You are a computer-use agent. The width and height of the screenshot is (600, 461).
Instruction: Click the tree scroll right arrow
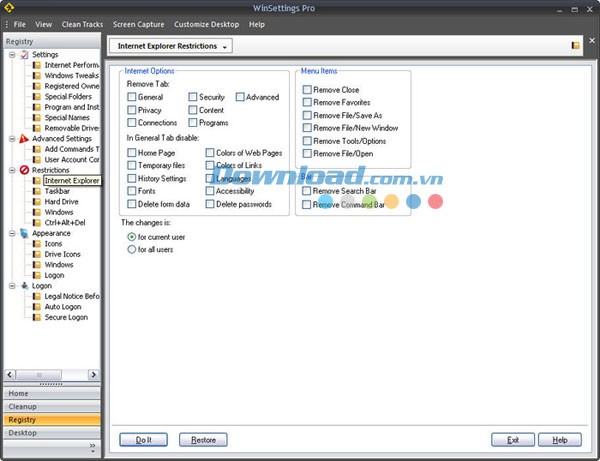pyautogui.click(x=93, y=375)
